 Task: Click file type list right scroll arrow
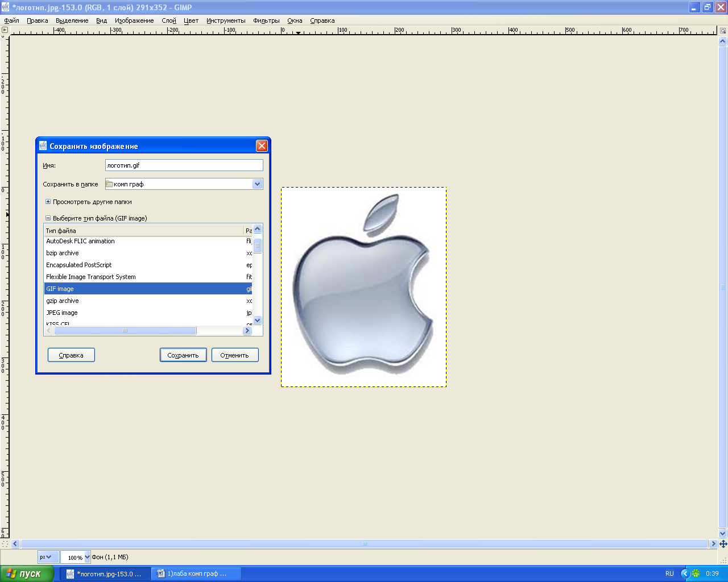coord(247,330)
